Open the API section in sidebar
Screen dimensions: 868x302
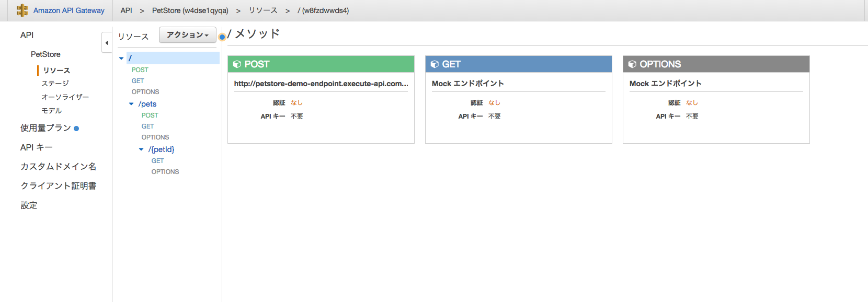pos(27,35)
